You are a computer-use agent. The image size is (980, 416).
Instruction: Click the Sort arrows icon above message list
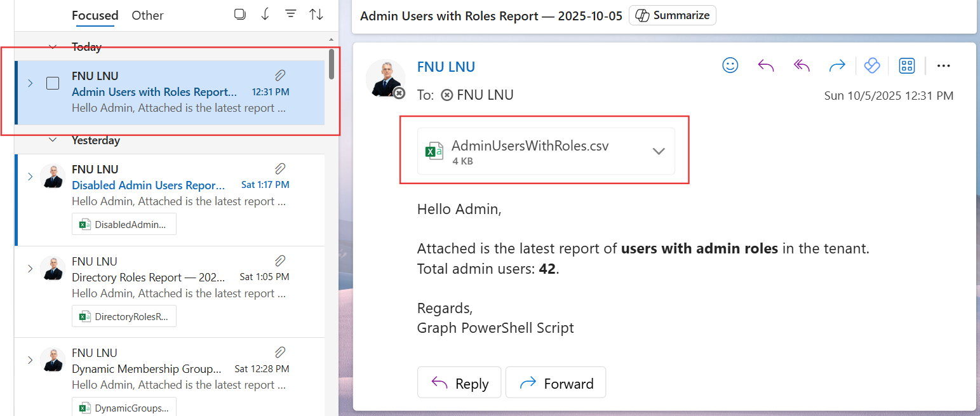[x=316, y=15]
